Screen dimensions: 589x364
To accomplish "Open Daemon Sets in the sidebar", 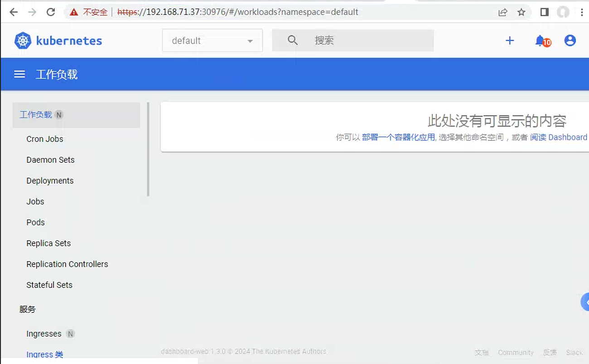I will point(50,160).
